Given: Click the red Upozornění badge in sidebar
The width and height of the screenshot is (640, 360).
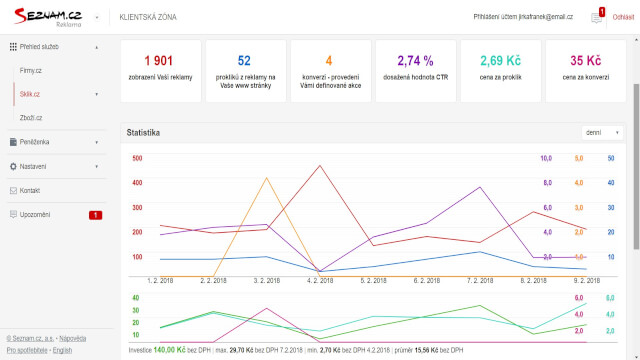Looking at the screenshot, I should (96, 215).
